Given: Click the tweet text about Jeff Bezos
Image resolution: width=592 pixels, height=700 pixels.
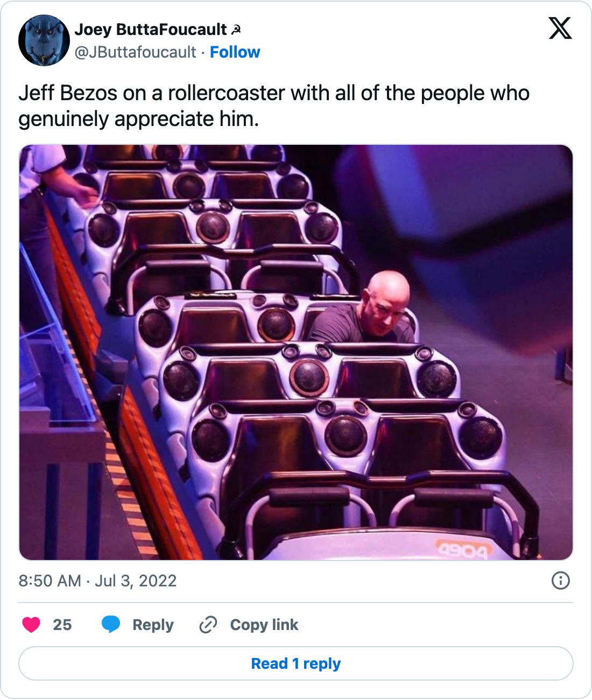Looking at the screenshot, I should [x=274, y=106].
